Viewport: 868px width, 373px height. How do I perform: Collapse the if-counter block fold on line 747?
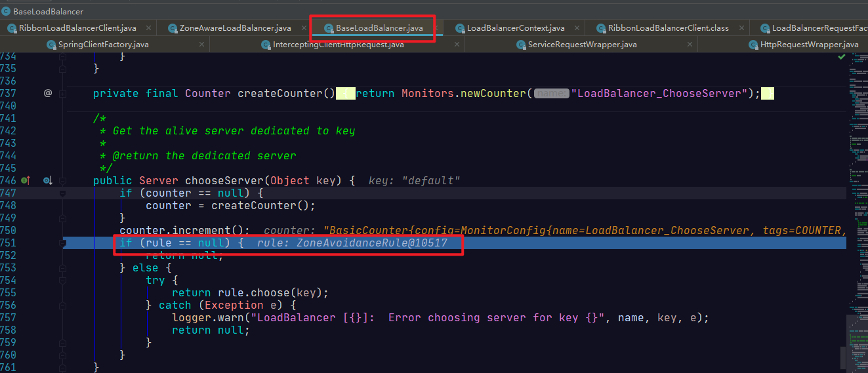click(x=63, y=193)
